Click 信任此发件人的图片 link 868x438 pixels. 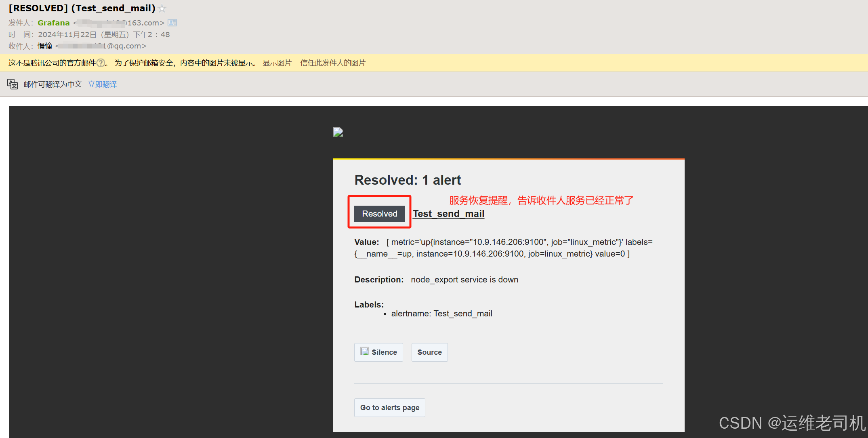tap(333, 63)
